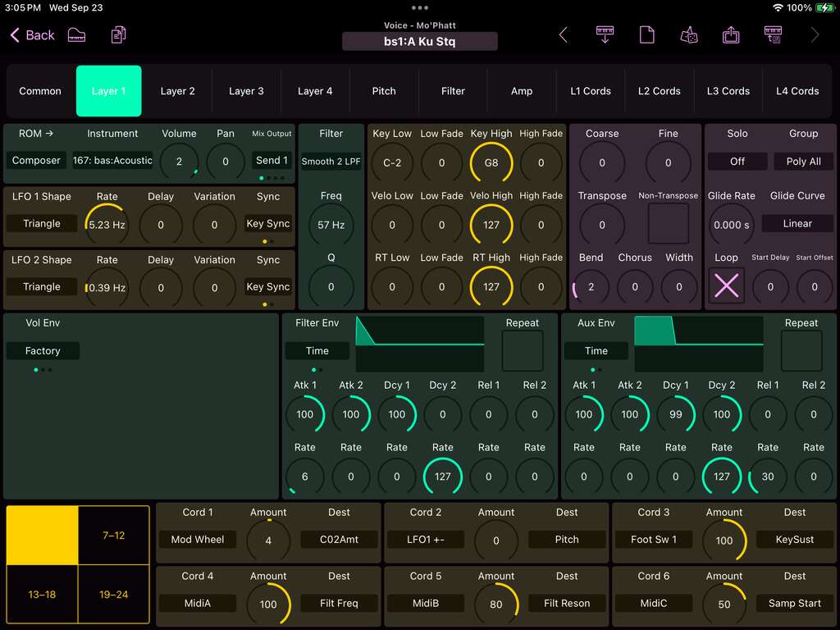Adjust the Glide Rate knob

pos(731,225)
